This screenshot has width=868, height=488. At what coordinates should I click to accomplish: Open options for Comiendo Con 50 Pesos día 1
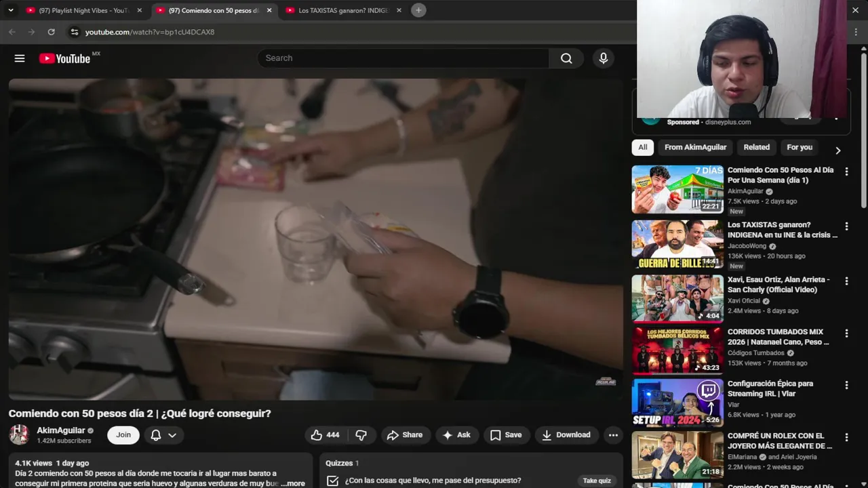pyautogui.click(x=846, y=171)
